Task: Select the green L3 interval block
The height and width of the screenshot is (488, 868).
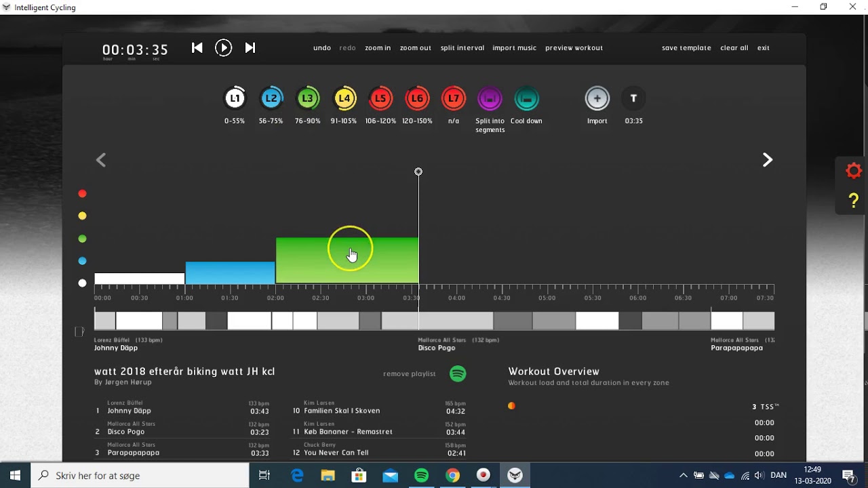Action: (x=347, y=260)
